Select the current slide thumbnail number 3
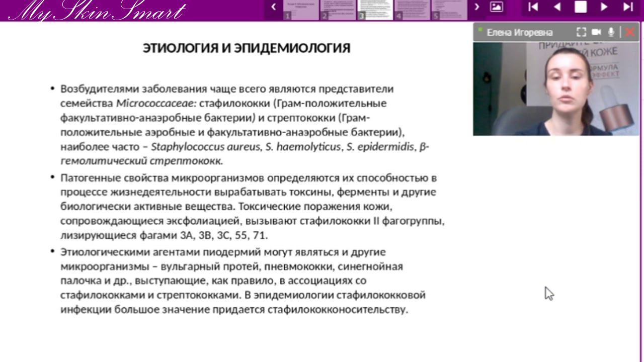Image resolution: width=644 pixels, height=362 pixels. click(375, 10)
